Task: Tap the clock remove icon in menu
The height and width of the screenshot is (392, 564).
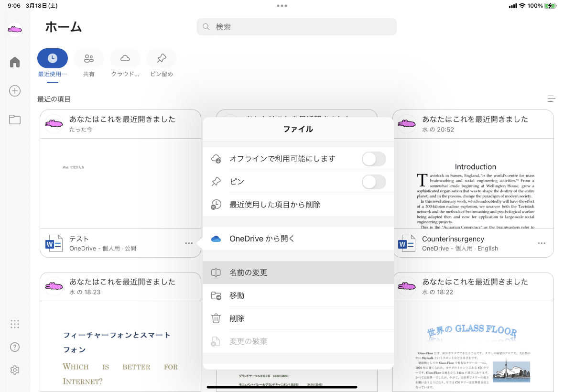Action: [x=216, y=205]
